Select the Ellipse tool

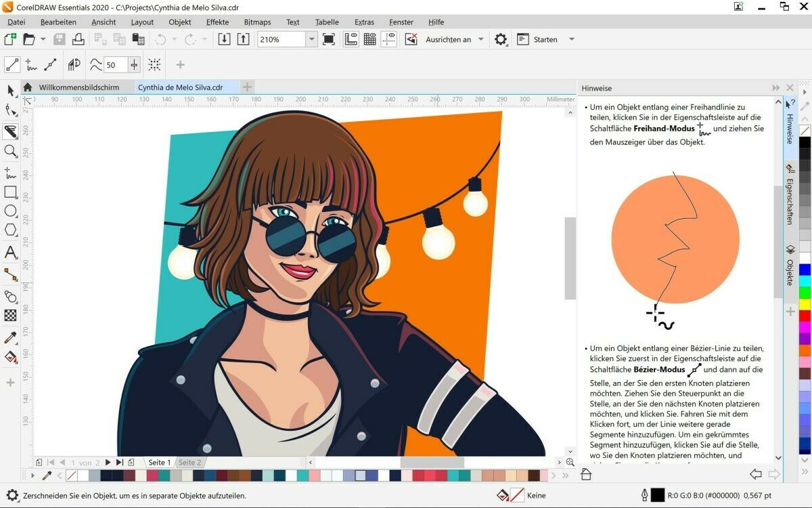pos(10,211)
